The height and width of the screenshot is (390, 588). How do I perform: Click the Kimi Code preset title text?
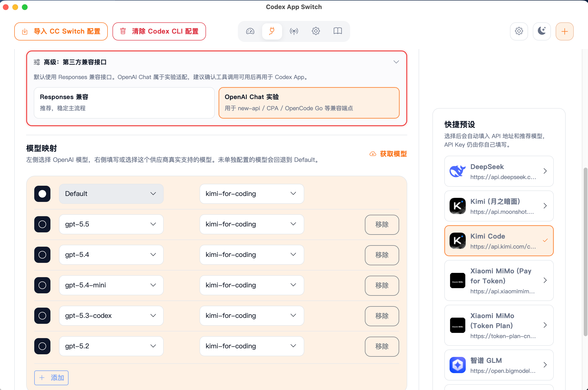[x=488, y=236]
